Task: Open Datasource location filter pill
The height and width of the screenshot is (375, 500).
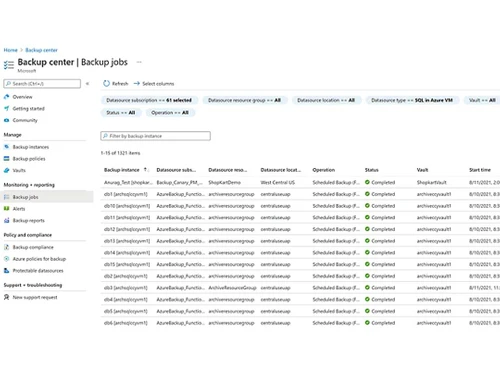Action: pos(326,100)
